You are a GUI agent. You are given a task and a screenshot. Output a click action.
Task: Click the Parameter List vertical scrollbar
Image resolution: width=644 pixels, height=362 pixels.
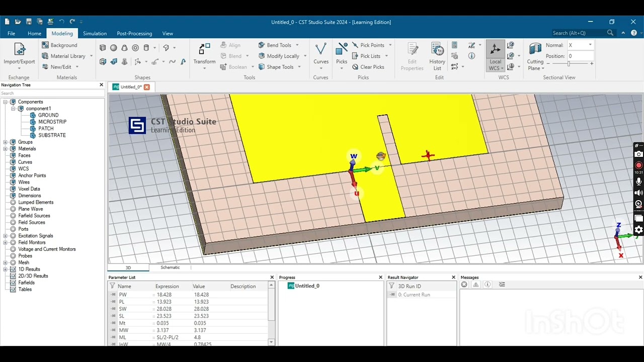point(272,315)
